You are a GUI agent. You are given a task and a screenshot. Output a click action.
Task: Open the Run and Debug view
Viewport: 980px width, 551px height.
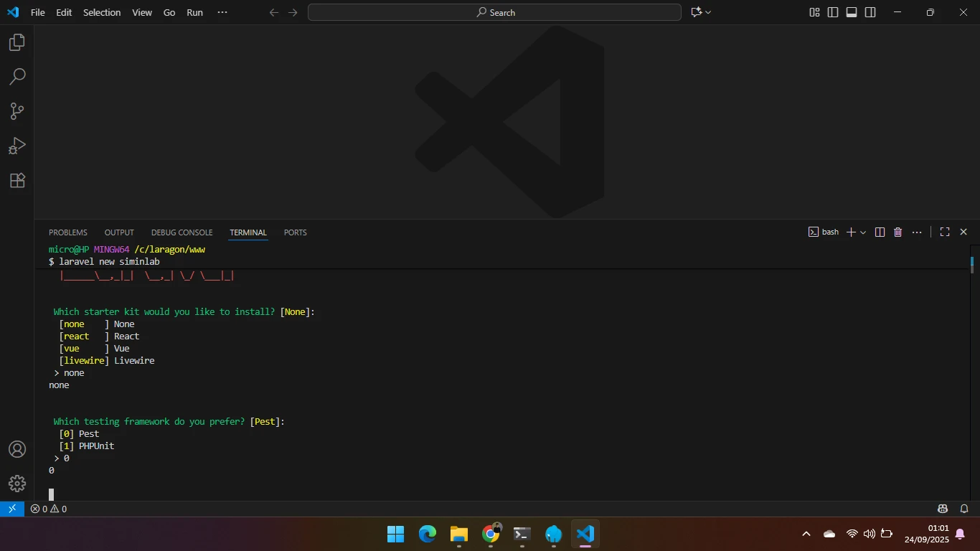coord(17,146)
